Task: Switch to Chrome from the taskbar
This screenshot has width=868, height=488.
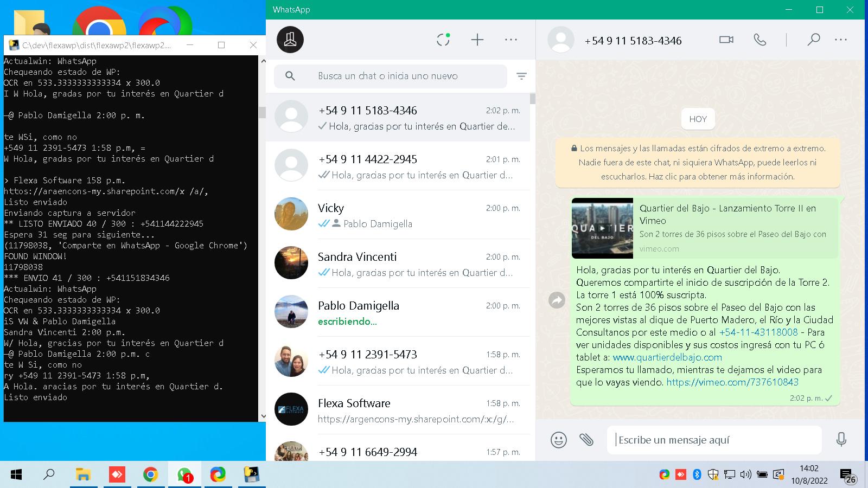Action: pos(150,475)
